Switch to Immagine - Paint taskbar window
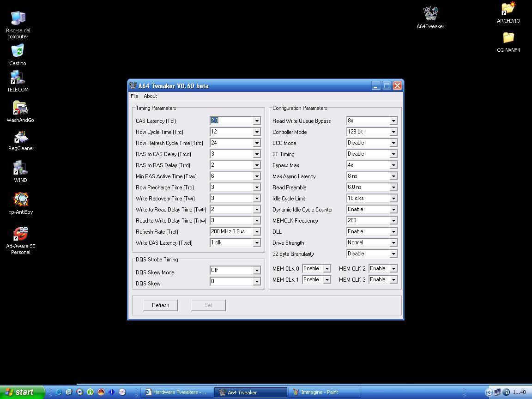Screen dimensions: 532x399 324,392
